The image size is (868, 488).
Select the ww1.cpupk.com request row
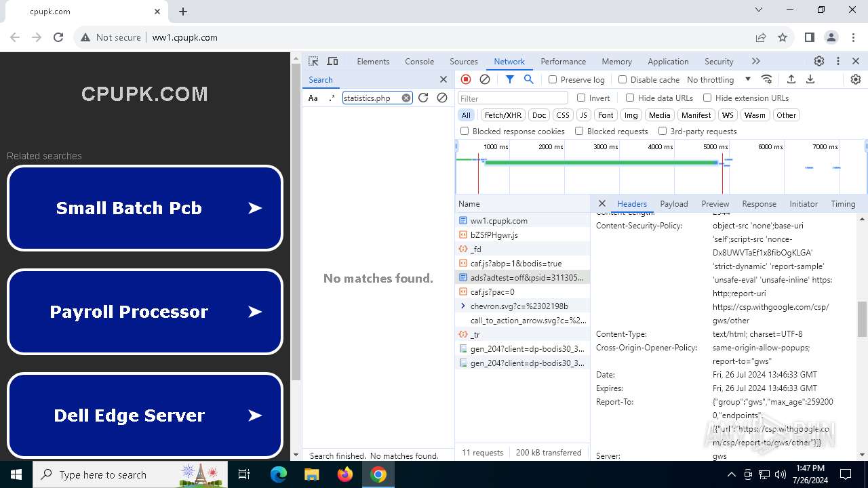tap(522, 220)
